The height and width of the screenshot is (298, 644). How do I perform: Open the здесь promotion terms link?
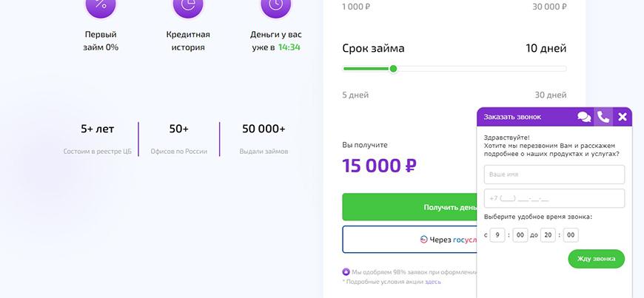click(433, 282)
